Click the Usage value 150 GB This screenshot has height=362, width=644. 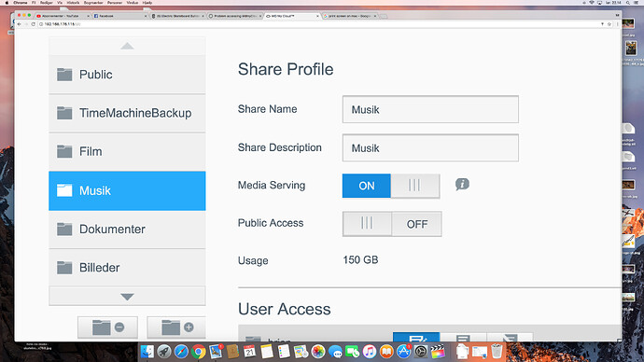[x=360, y=259]
